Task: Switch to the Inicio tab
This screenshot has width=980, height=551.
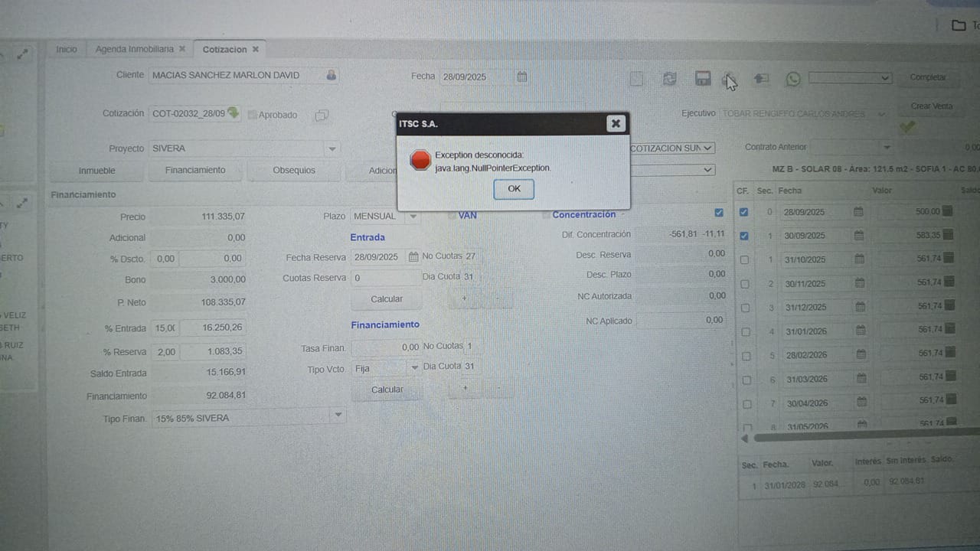Action: point(67,49)
